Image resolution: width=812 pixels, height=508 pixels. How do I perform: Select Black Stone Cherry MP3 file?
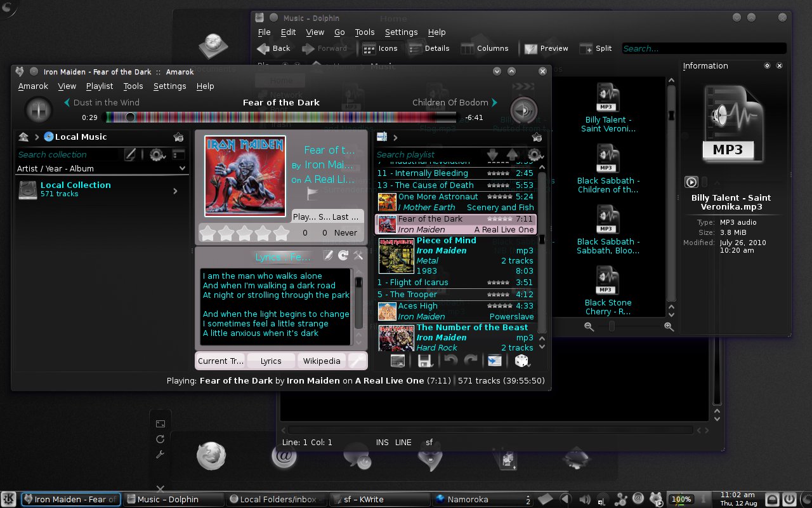pyautogui.click(x=608, y=290)
